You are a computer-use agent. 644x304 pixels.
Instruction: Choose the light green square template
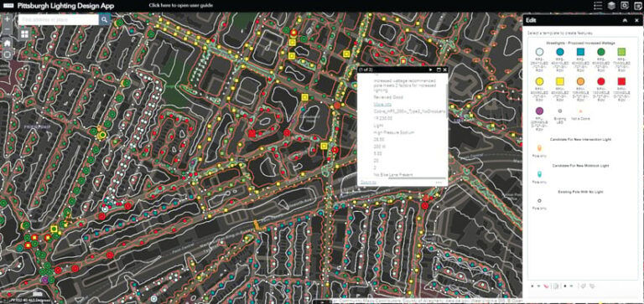[x=622, y=52]
